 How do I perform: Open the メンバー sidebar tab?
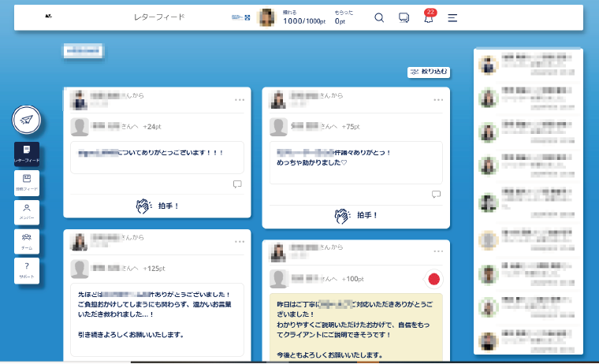[x=27, y=213]
